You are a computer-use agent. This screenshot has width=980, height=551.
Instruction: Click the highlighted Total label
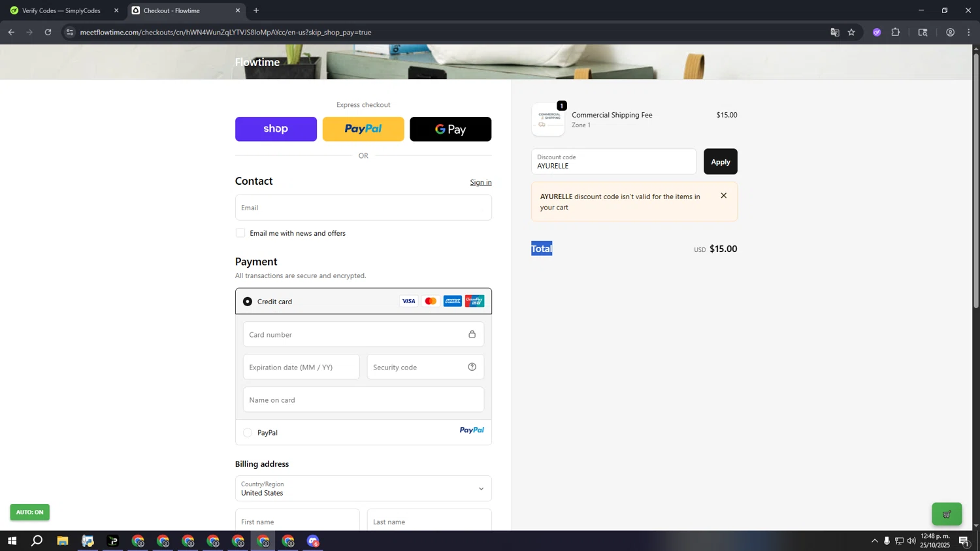pyautogui.click(x=542, y=249)
